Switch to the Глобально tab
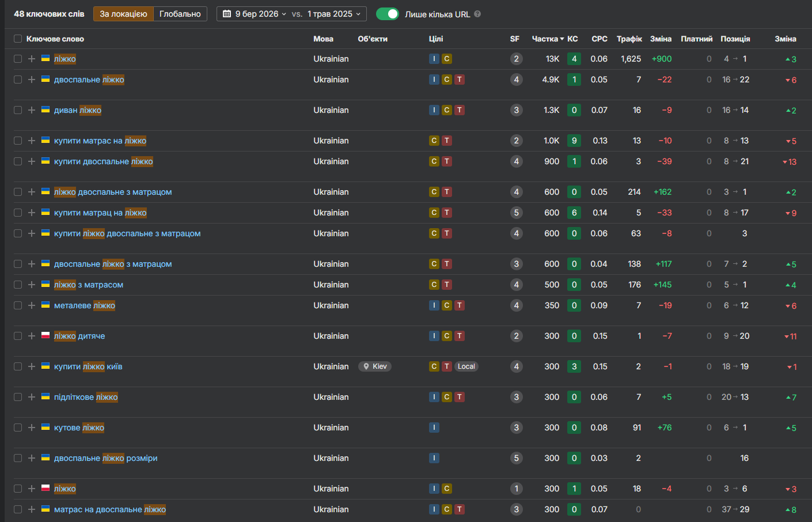 (x=180, y=14)
